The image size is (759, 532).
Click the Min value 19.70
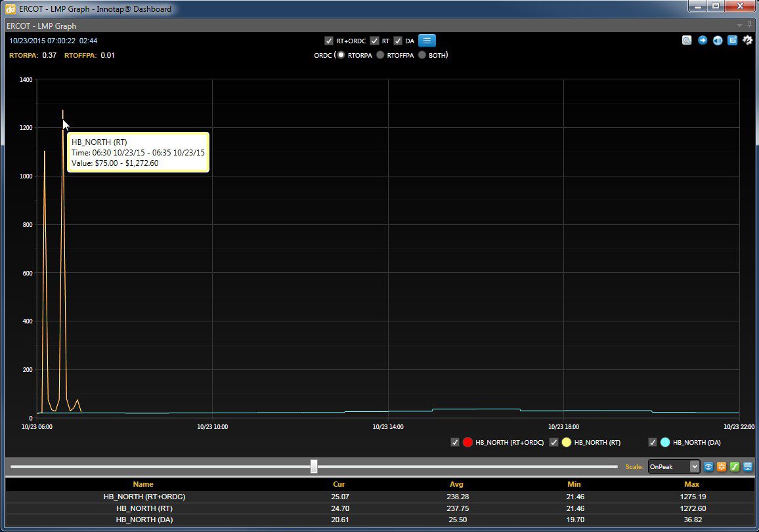(x=575, y=520)
